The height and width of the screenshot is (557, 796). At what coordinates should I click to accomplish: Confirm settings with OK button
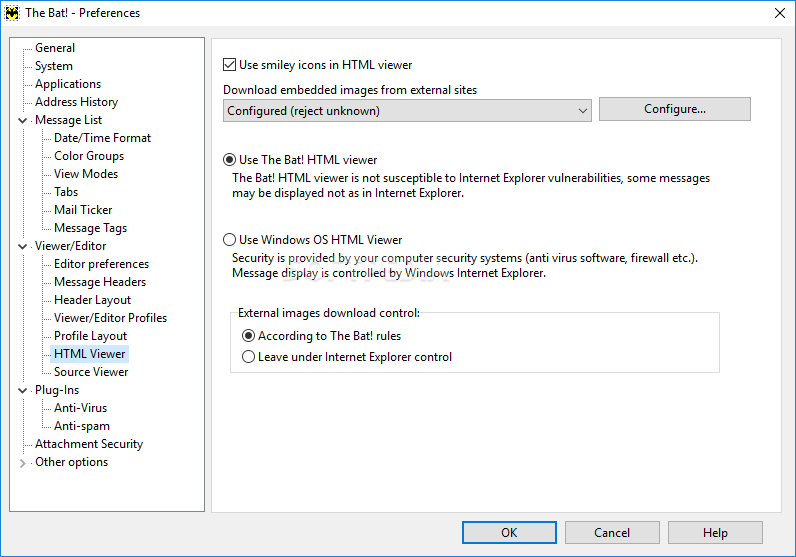(509, 533)
